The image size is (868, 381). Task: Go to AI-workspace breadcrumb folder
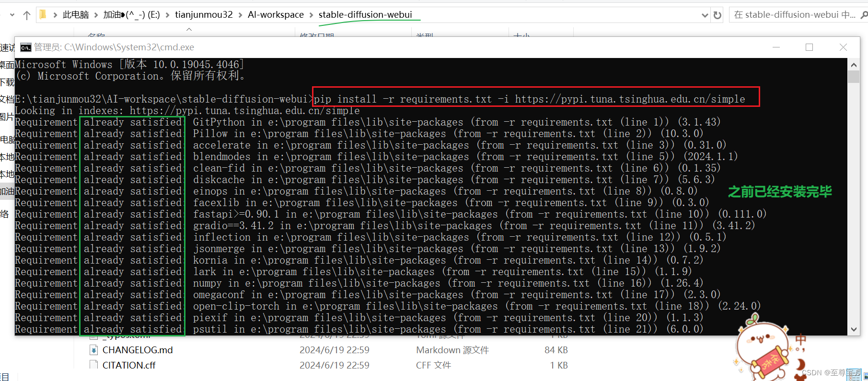pos(276,15)
